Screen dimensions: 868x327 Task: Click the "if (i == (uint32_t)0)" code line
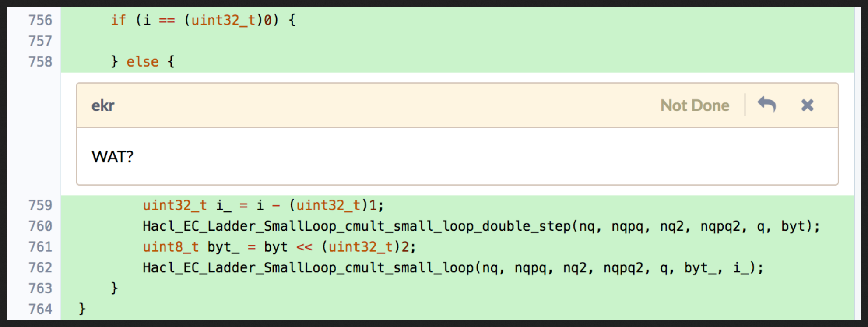[203, 20]
